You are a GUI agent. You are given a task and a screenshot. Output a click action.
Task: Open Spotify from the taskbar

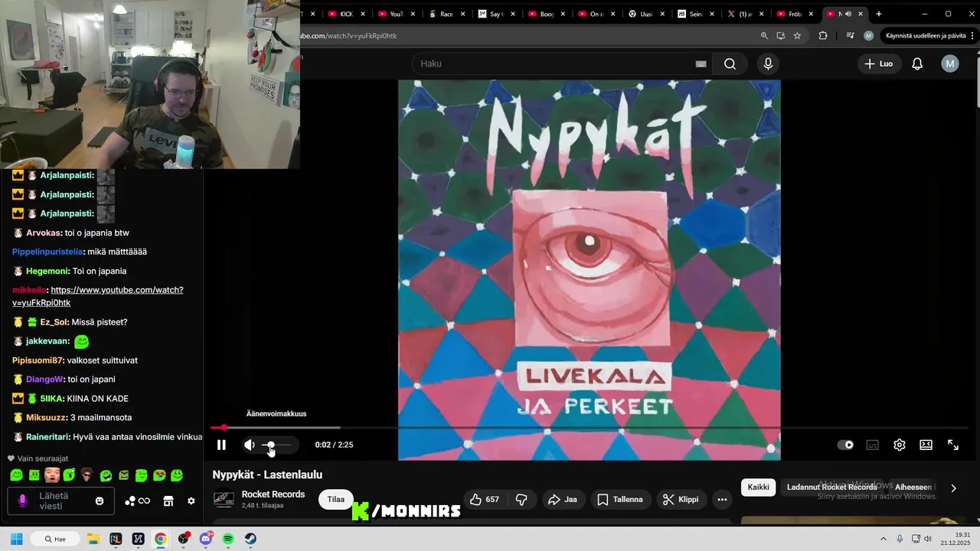coord(228,539)
